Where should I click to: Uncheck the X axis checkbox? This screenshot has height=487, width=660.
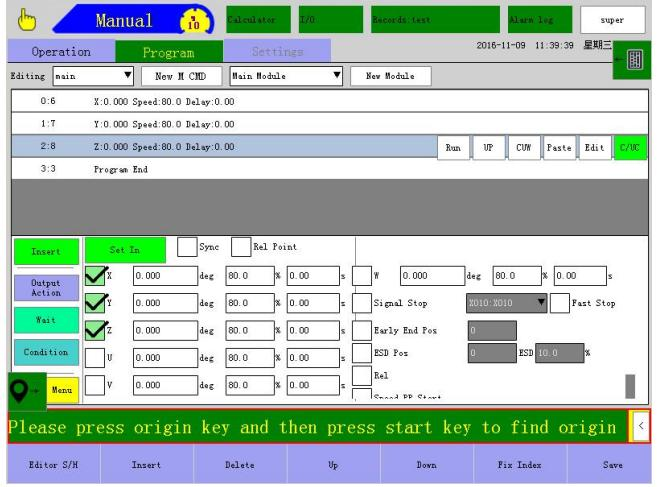point(93,271)
